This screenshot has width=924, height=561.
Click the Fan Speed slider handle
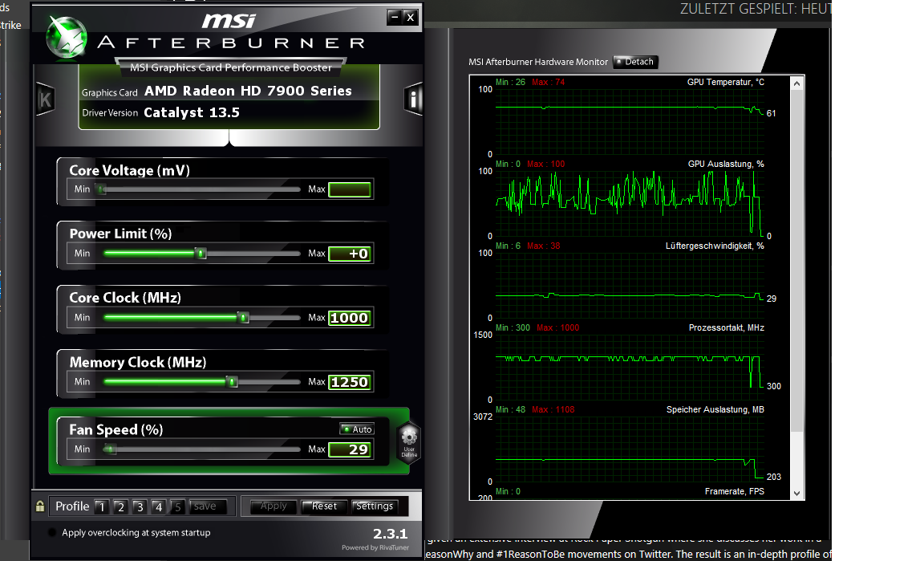[x=110, y=449]
